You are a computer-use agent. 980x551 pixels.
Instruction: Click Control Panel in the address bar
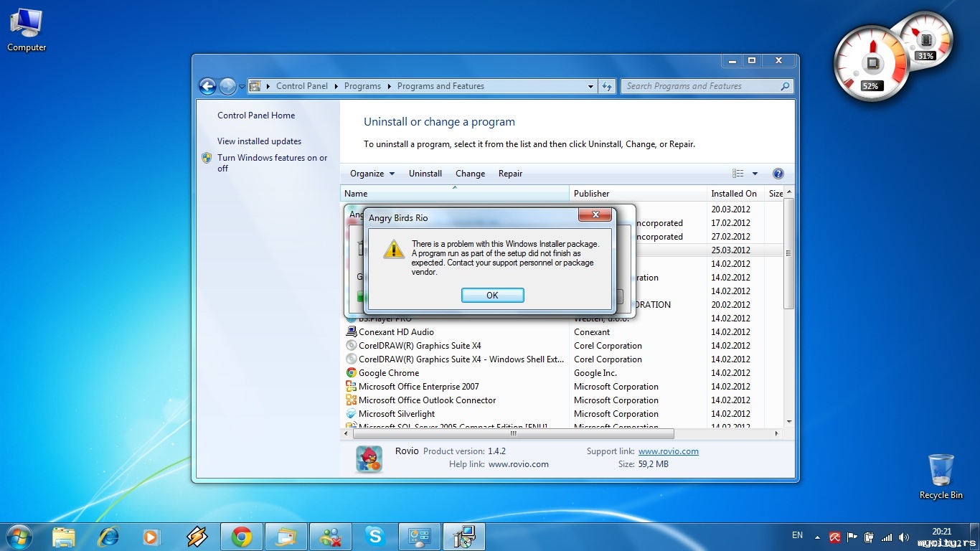[x=302, y=86]
